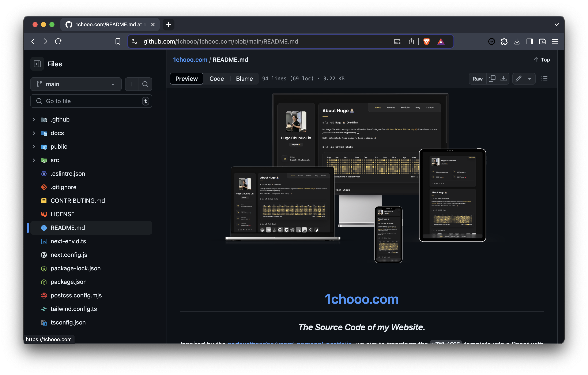Expand the .github folder
The image size is (588, 375).
point(34,119)
